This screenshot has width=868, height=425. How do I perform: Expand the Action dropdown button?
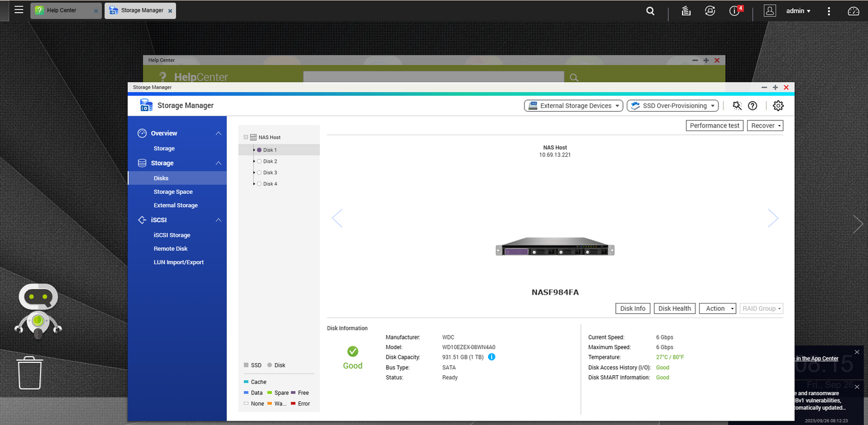point(717,308)
